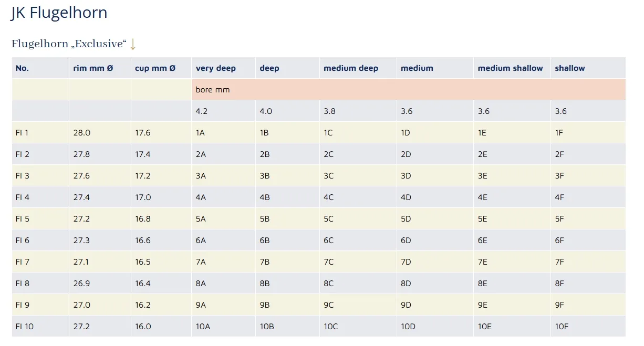The width and height of the screenshot is (644, 346).
Task: Select mouthpiece cell 8E
Action: coord(482,284)
